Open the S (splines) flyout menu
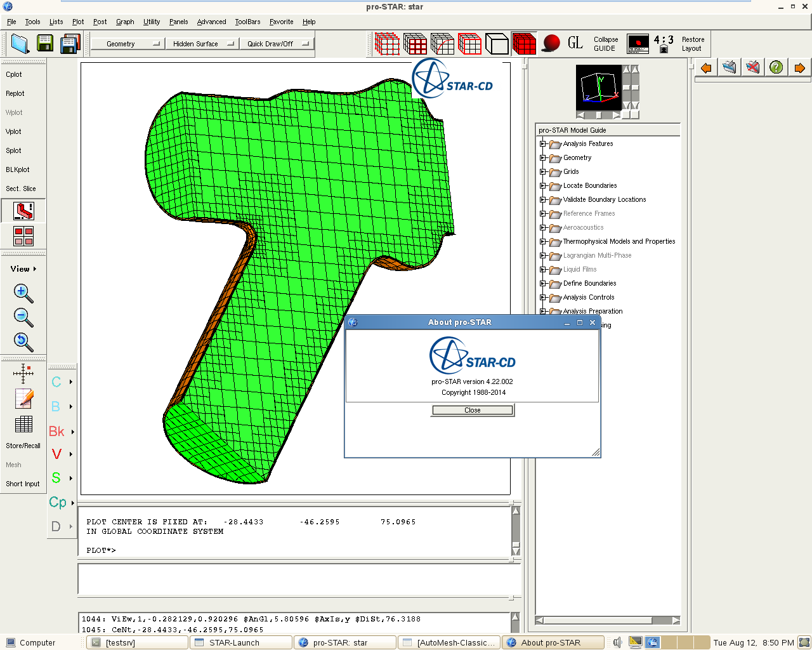812x650 pixels. coord(62,478)
